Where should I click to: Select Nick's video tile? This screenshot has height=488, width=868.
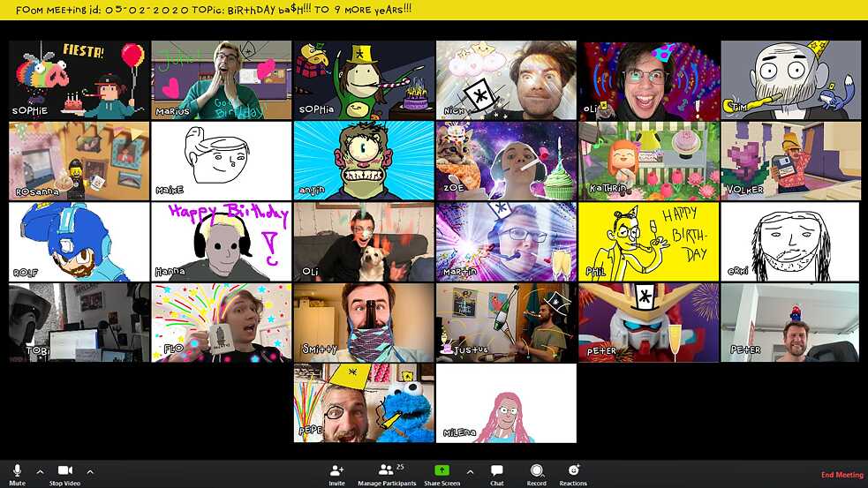(506, 79)
